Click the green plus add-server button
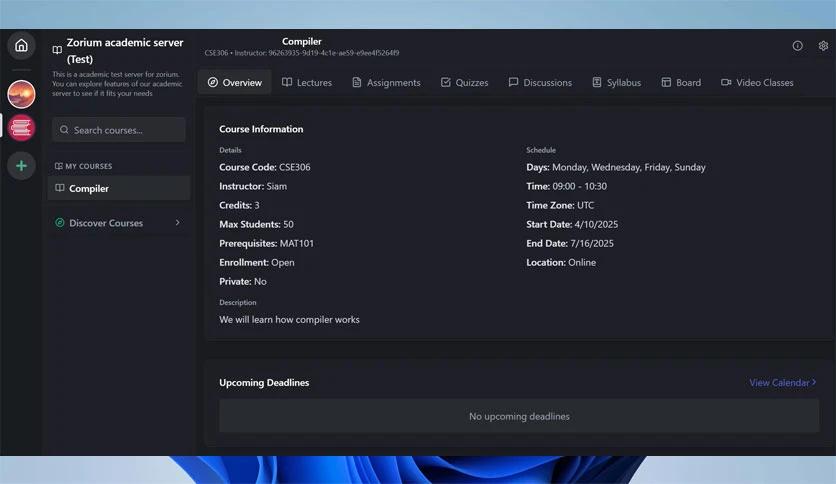The image size is (836, 484). point(21,166)
